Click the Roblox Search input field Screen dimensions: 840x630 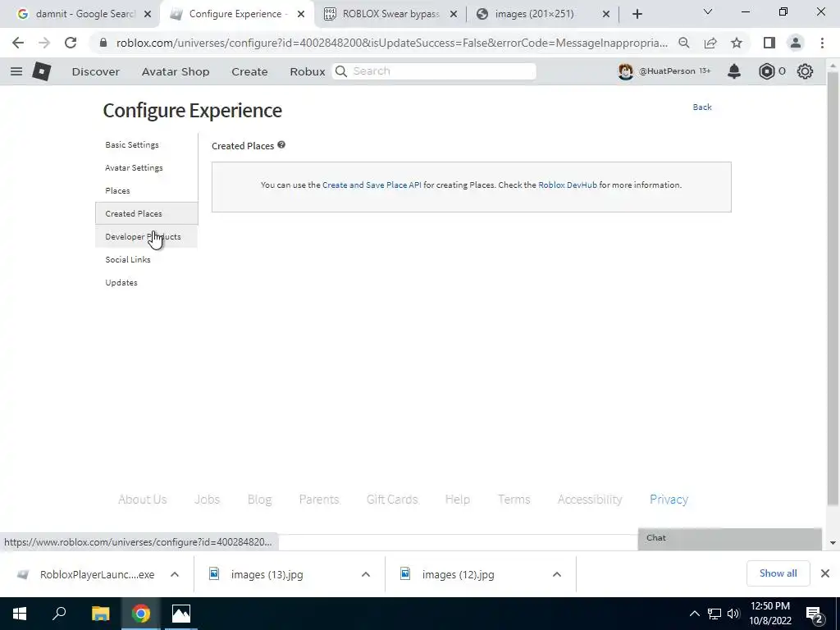[x=434, y=71]
